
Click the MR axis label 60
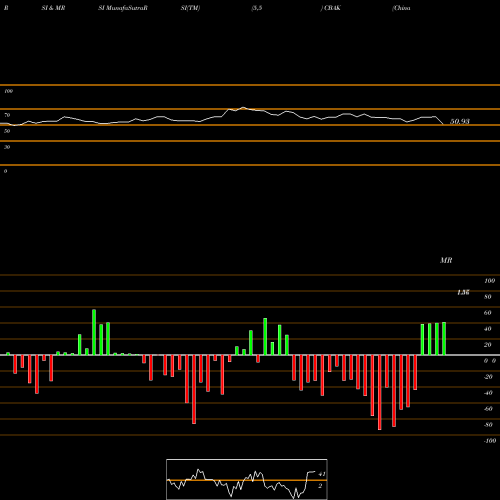tap(488, 313)
